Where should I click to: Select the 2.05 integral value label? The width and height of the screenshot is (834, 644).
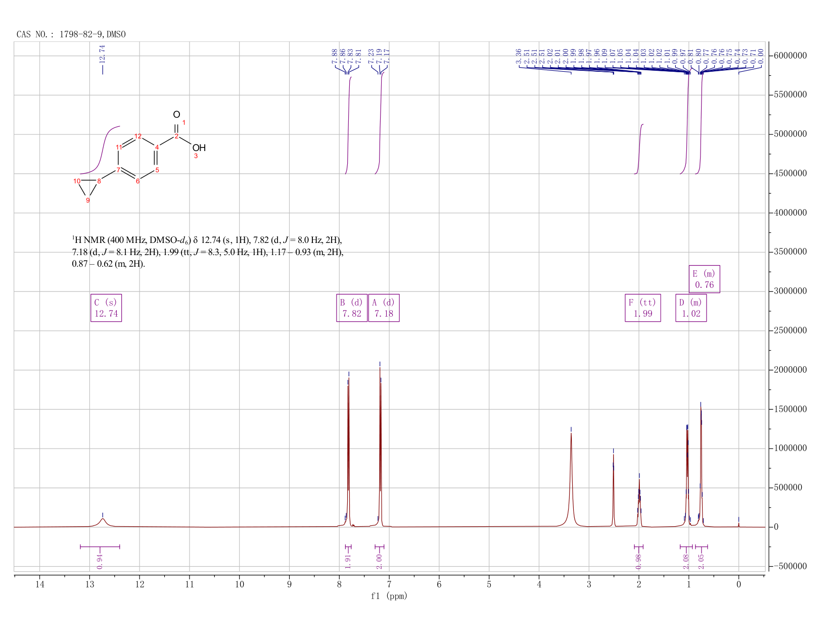point(701,561)
